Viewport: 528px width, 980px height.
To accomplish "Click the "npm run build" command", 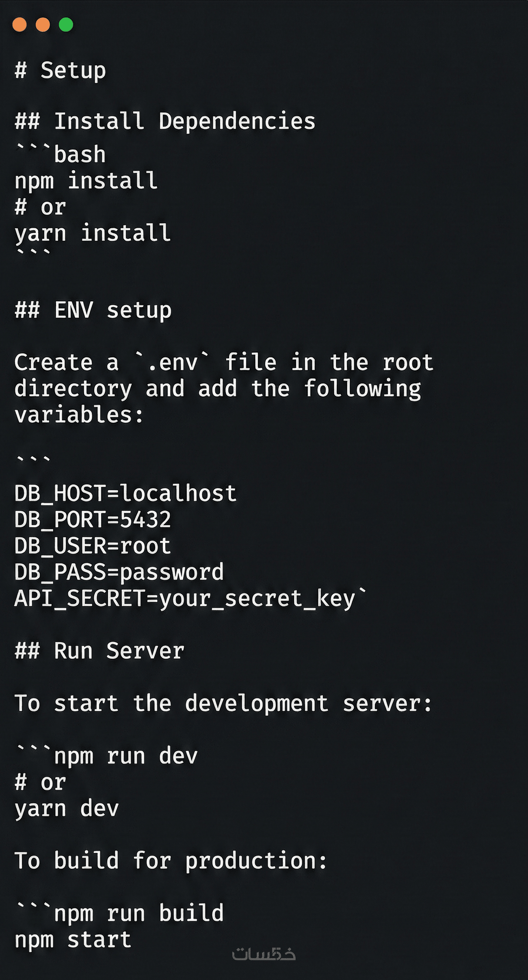I will click(139, 913).
